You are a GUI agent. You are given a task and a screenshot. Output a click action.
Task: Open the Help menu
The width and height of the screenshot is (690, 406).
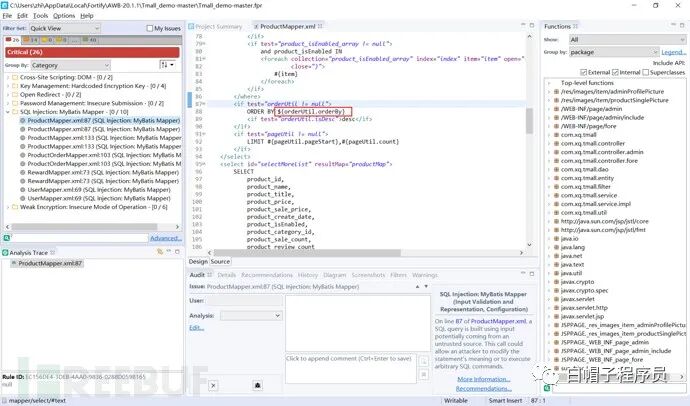(87, 15)
